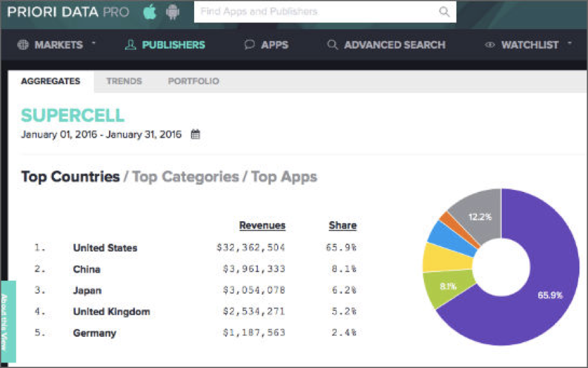
Task: Click the Advanced Search magnifier icon
Action: click(332, 45)
